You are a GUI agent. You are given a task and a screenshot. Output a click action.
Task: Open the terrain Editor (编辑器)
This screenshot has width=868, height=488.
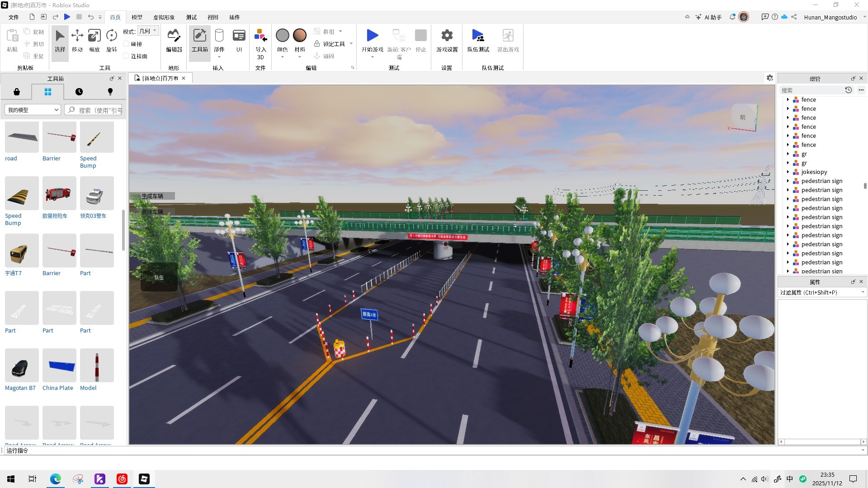pyautogui.click(x=174, y=40)
